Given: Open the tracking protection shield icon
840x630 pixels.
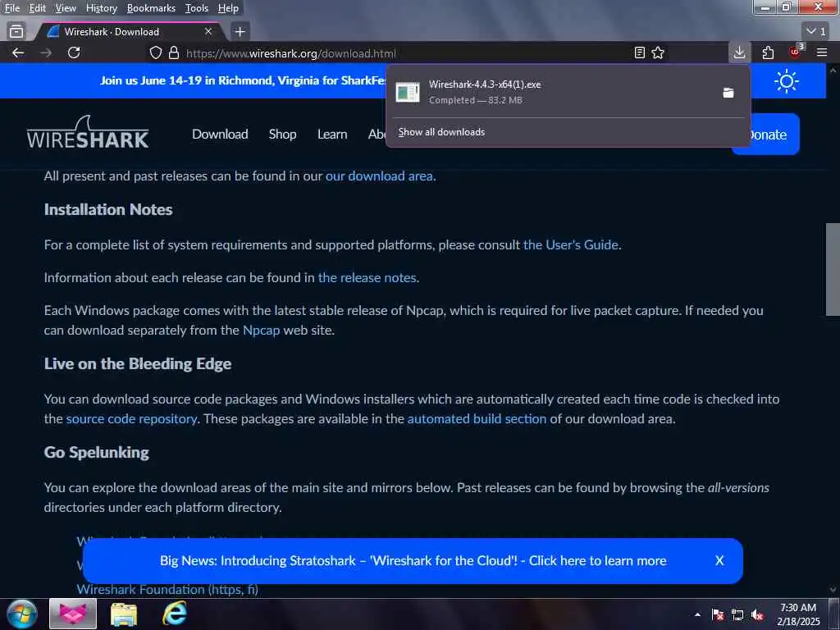Looking at the screenshot, I should tap(155, 52).
